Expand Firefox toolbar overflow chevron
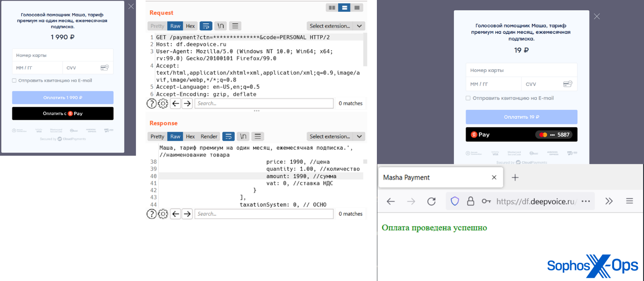Viewport: 644px width, 281px height. coord(609,201)
